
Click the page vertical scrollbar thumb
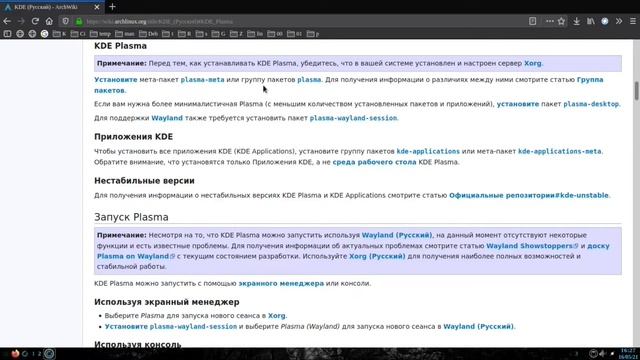[x=636, y=91]
